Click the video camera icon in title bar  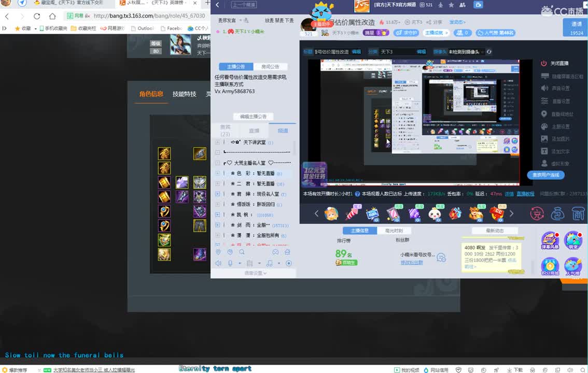[478, 5]
